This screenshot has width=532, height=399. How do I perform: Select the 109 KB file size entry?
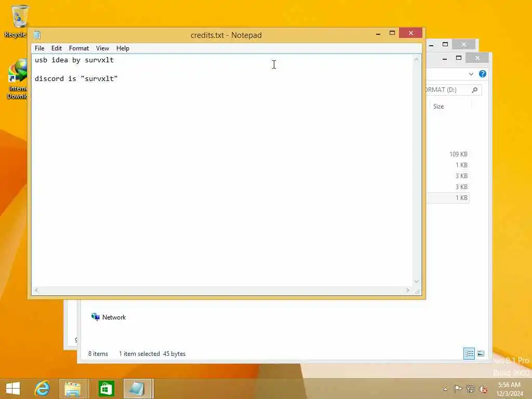pyautogui.click(x=458, y=154)
